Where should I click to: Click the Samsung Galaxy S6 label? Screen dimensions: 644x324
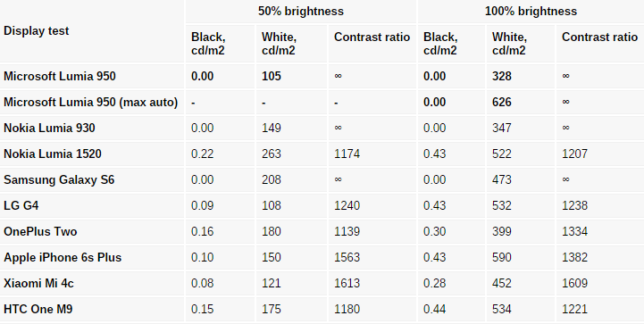pyautogui.click(x=59, y=180)
